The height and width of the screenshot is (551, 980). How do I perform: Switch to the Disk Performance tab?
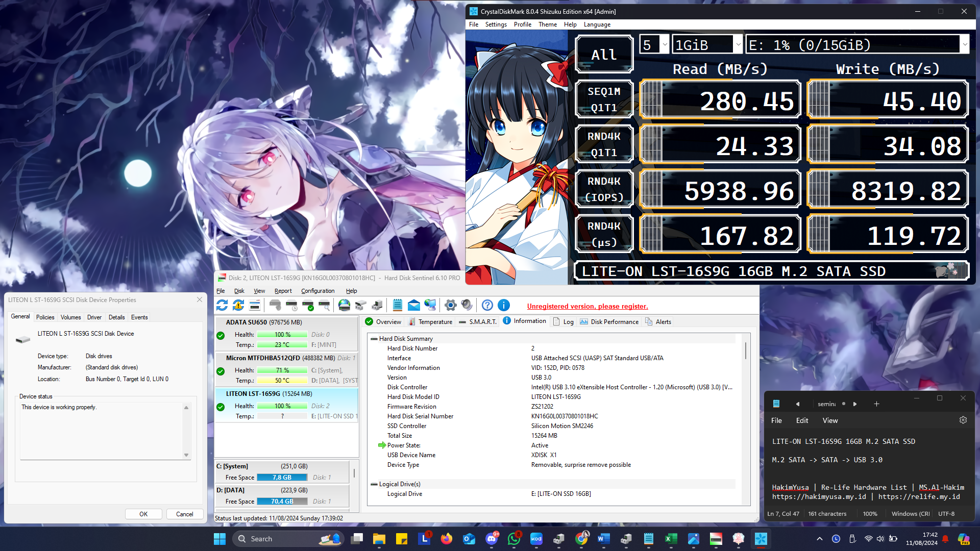coord(609,321)
